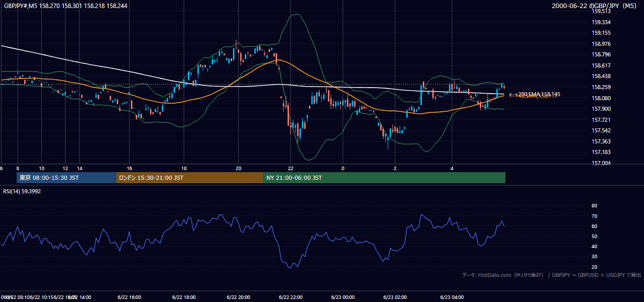
Task: Click bottom date label 6/23 00:00
Action: click(x=343, y=297)
